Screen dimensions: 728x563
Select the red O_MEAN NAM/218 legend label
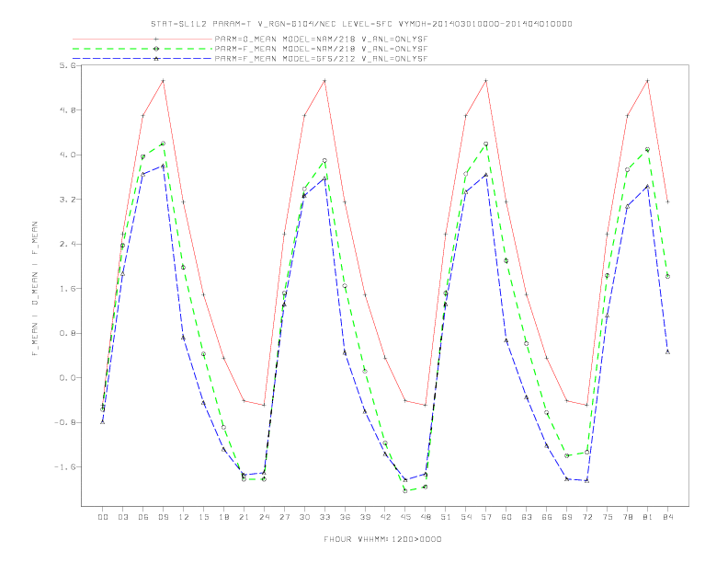click(321, 39)
